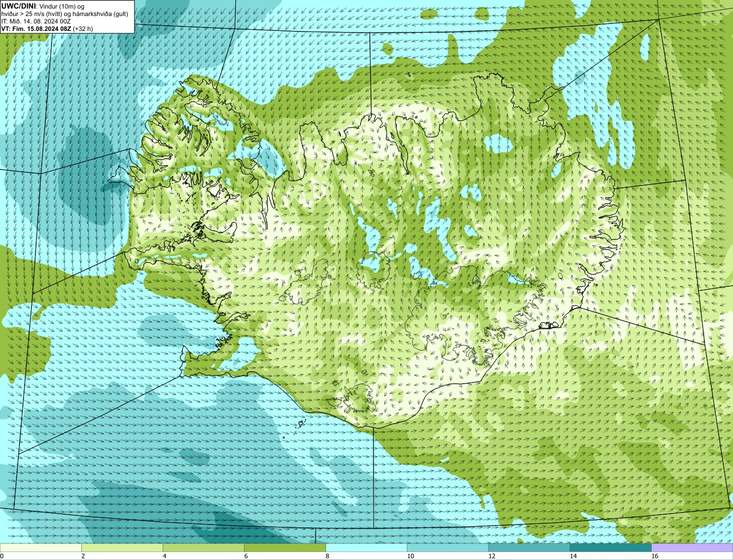Select the 2–4 m/s legend color segment

122,548
